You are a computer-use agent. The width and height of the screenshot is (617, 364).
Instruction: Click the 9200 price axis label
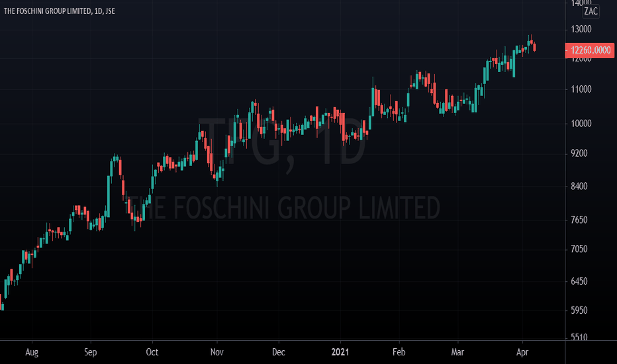click(x=579, y=154)
